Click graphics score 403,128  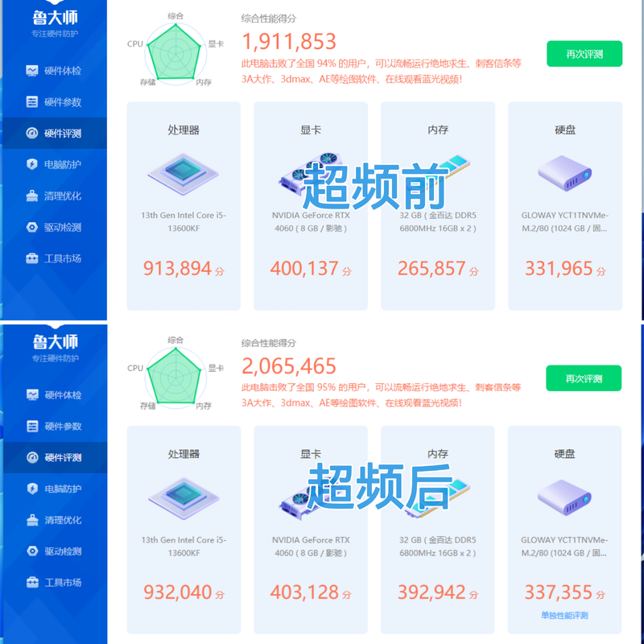pyautogui.click(x=304, y=592)
